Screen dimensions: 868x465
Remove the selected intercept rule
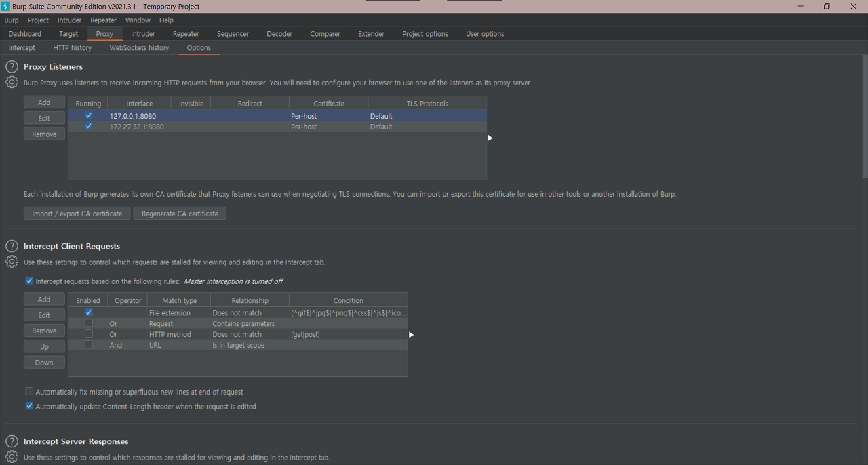coord(44,331)
